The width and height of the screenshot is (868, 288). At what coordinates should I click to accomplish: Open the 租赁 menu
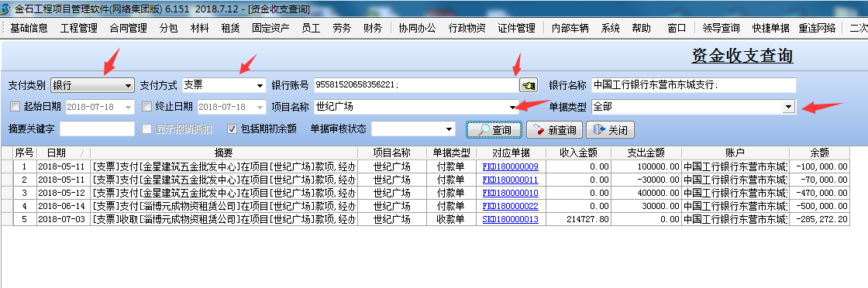[x=230, y=28]
